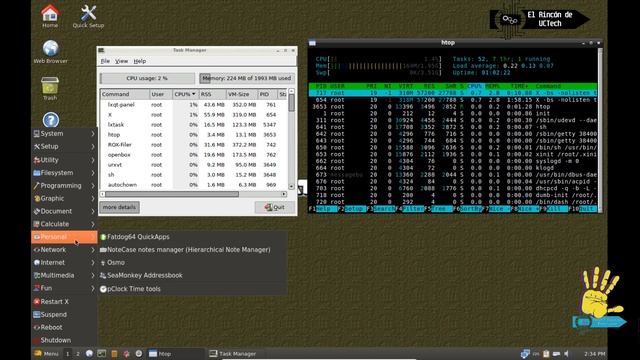Click the 'more details' button
This screenshot has width=640, height=360.
(119, 207)
